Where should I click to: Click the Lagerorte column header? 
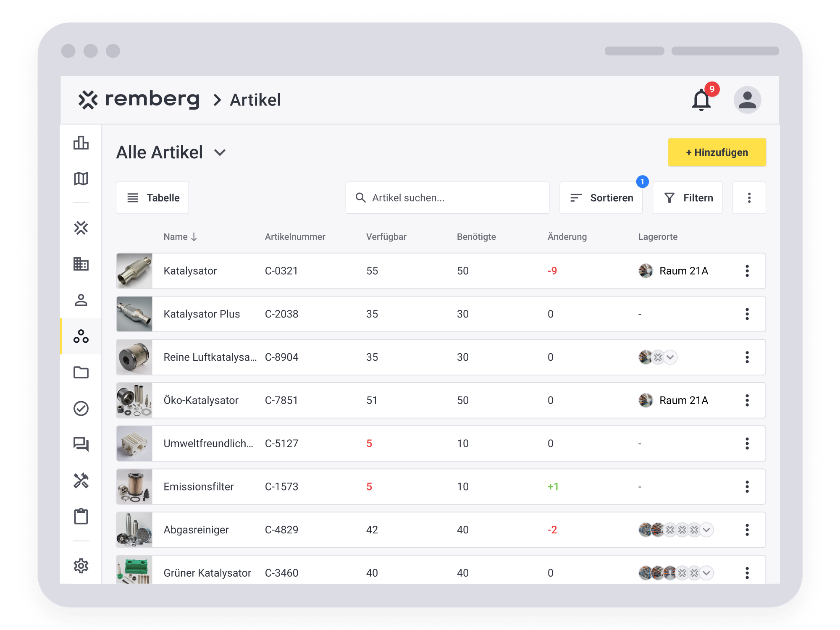658,237
